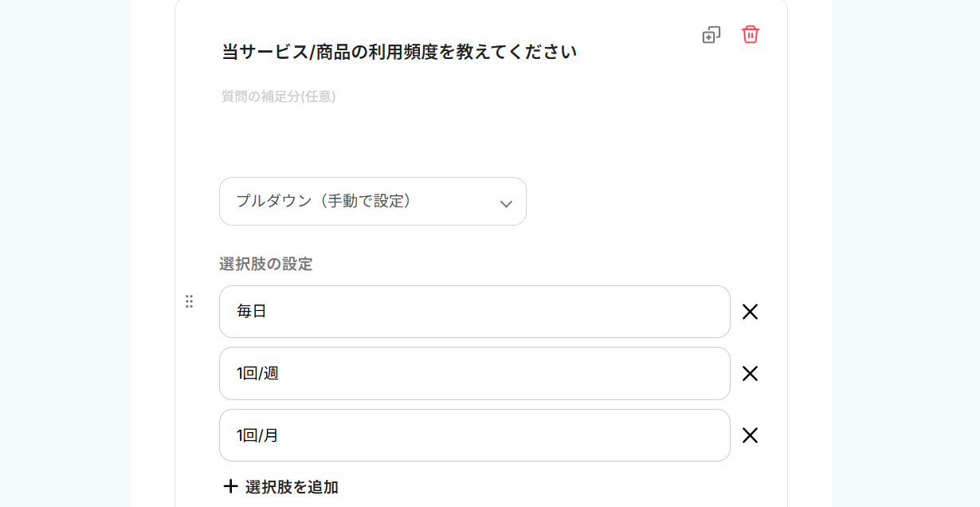Image resolution: width=980 pixels, height=507 pixels.
Task: Remove the 1回/月 option with its X
Action: [750, 435]
